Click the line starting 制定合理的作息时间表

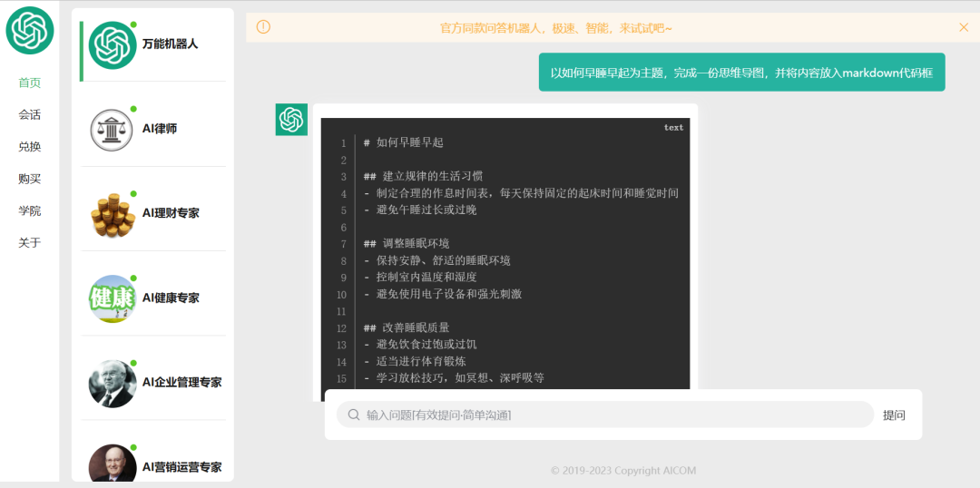click(521, 194)
